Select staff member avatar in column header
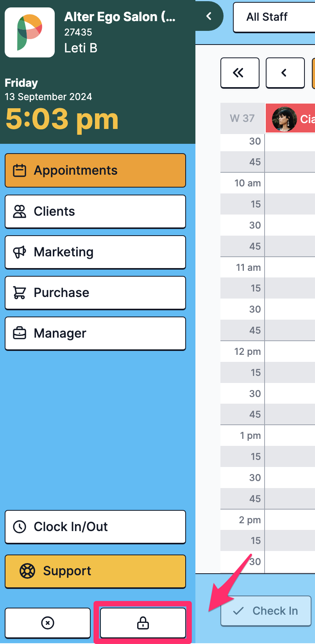 (285, 119)
